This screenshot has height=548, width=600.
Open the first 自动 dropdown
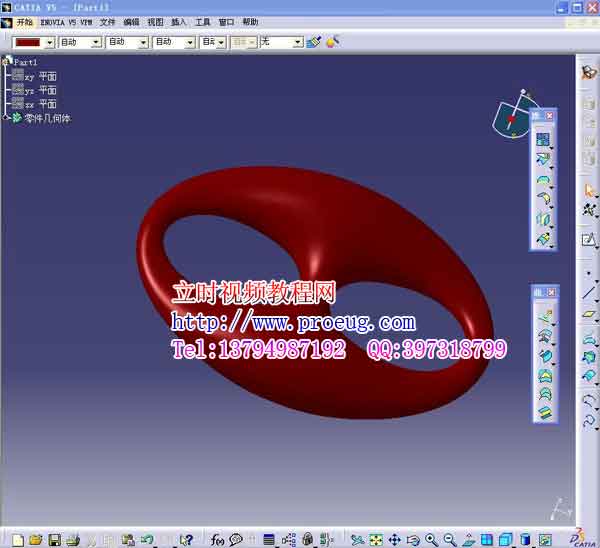pos(96,42)
